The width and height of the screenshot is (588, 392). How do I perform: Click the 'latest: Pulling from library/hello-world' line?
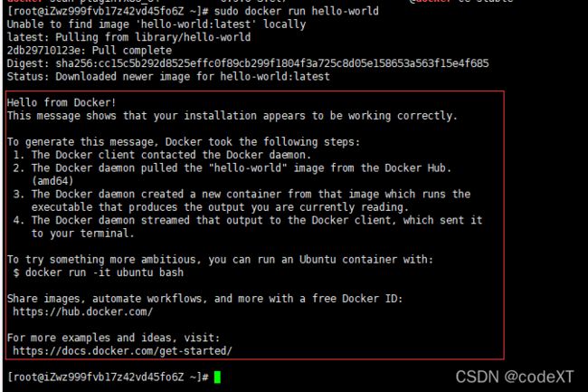128,37
